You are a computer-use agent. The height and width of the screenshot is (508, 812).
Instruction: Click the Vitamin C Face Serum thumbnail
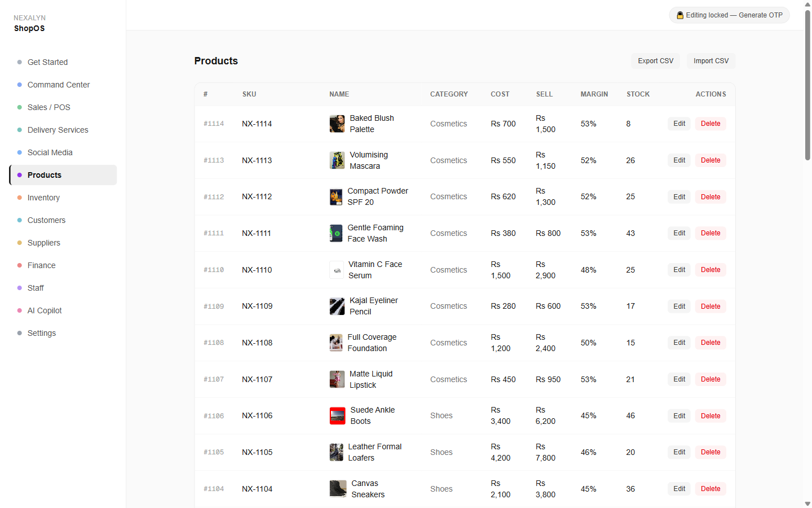coord(337,270)
